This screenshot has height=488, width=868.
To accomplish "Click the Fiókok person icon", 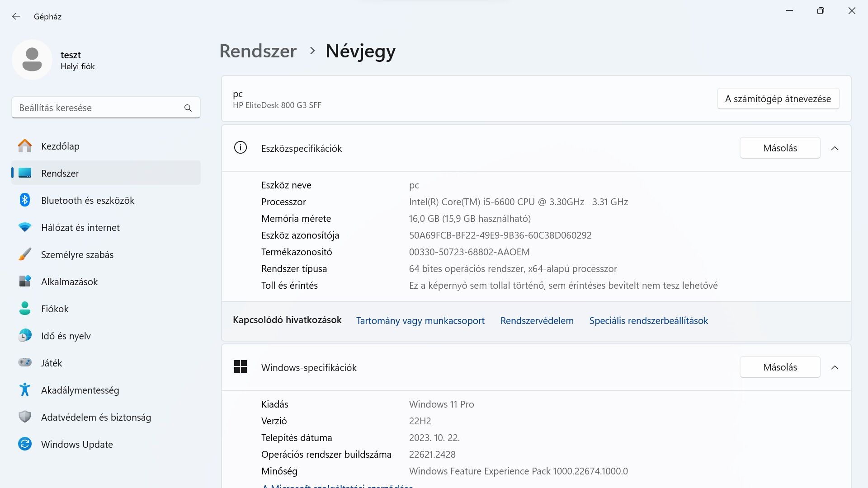I will 25,309.
